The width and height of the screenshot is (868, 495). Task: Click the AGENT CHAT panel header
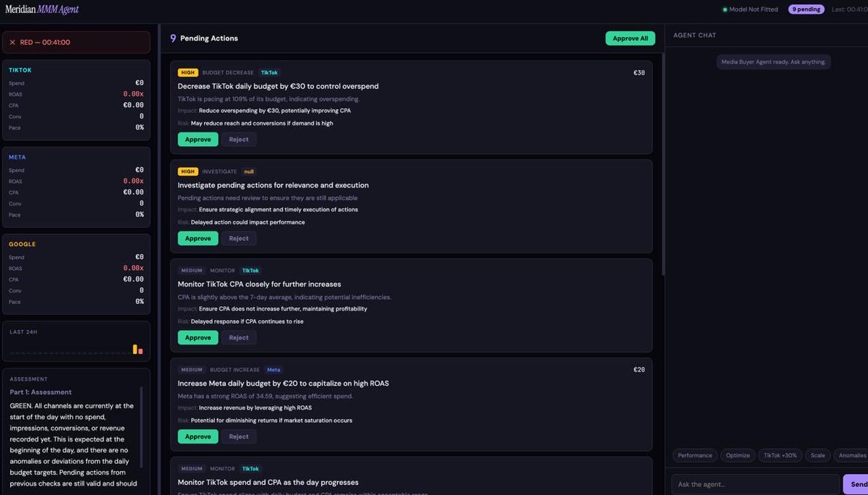click(x=694, y=35)
